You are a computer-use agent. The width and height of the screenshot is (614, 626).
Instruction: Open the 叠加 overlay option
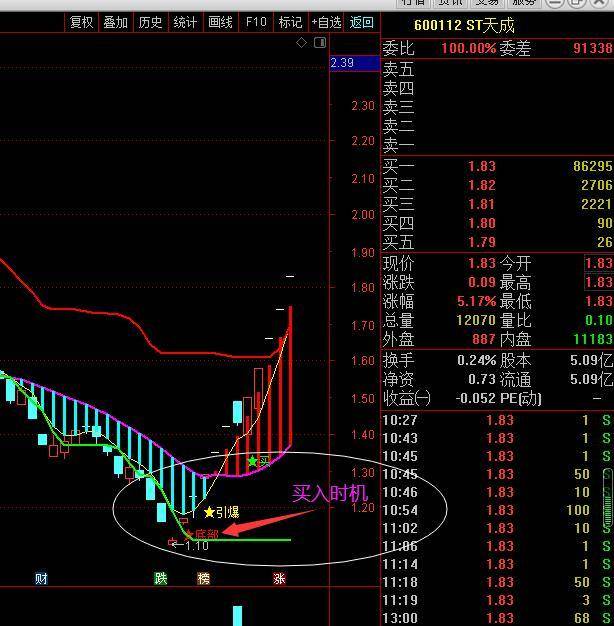pyautogui.click(x=115, y=22)
